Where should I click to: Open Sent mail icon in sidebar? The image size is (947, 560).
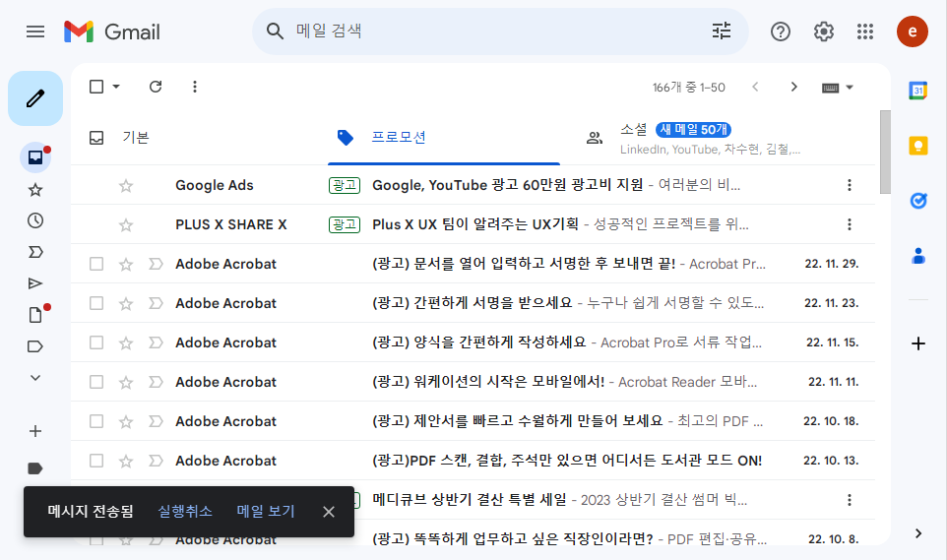[35, 283]
